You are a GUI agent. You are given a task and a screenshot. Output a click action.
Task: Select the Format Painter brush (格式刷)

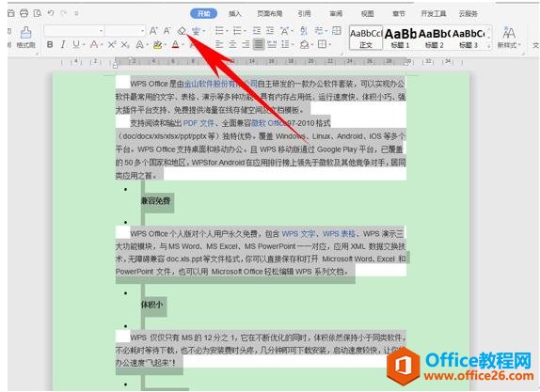(x=25, y=38)
